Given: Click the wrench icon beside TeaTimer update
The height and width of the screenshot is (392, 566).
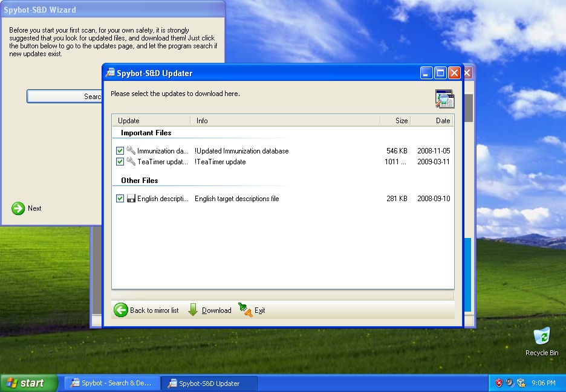Looking at the screenshot, I should pyautogui.click(x=131, y=161).
